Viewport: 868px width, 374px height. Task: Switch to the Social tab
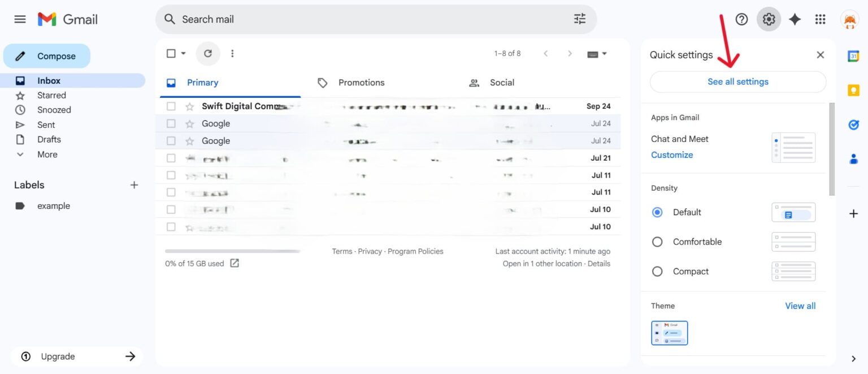(x=501, y=82)
